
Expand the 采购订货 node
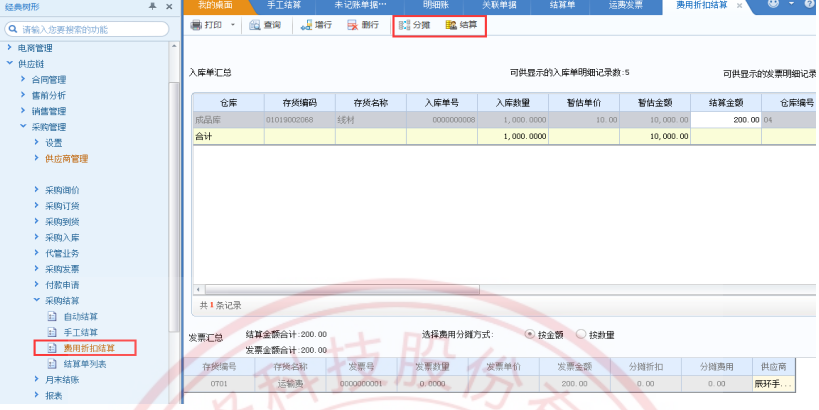point(37,205)
